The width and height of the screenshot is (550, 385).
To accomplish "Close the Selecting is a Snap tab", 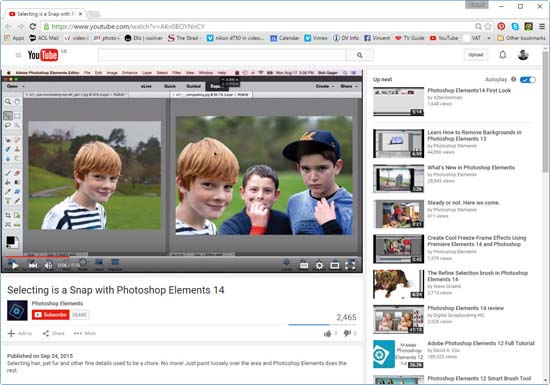I will (81, 14).
